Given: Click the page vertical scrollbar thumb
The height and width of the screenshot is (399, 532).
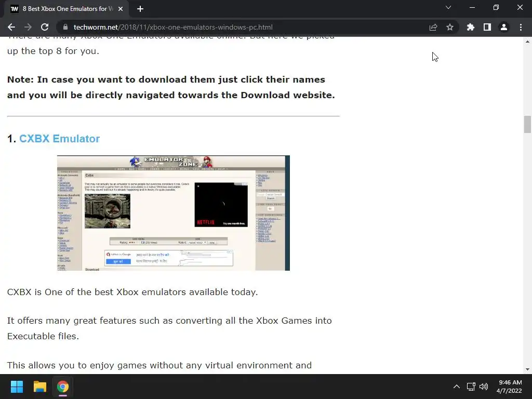Looking at the screenshot, I should pyautogui.click(x=527, y=125).
